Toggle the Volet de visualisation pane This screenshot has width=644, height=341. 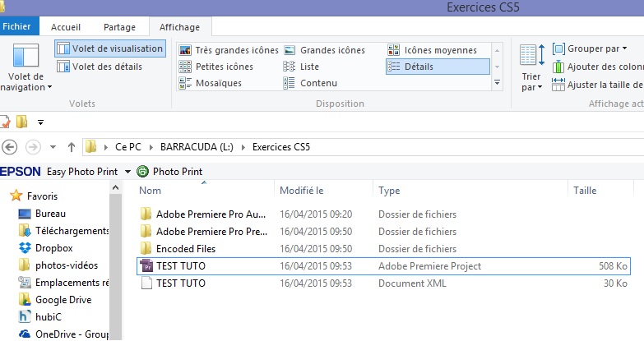pos(110,49)
